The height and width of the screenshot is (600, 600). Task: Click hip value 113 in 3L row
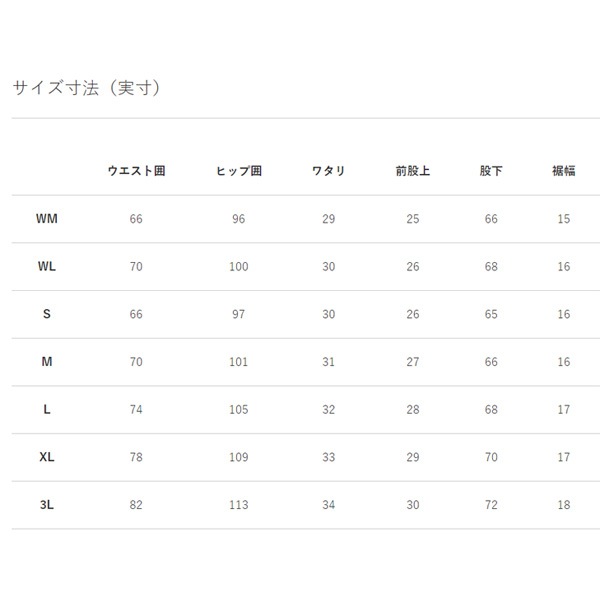click(238, 505)
